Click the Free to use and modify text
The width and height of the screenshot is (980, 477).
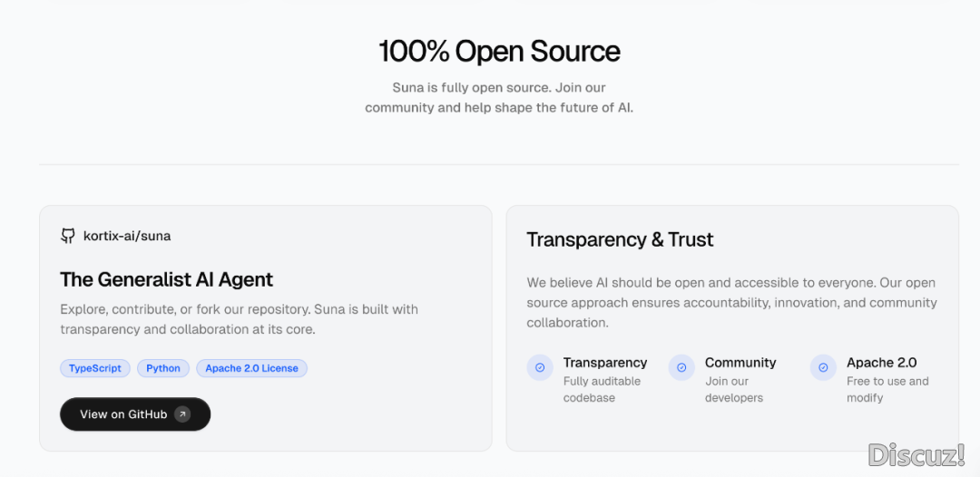click(x=887, y=389)
